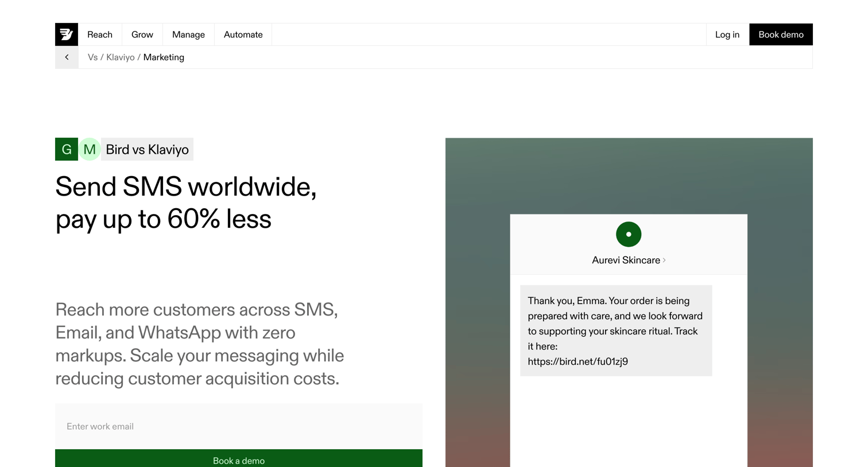The width and height of the screenshot is (868, 467).
Task: Expand Aurevi Skincare contact chevron
Action: tap(664, 260)
